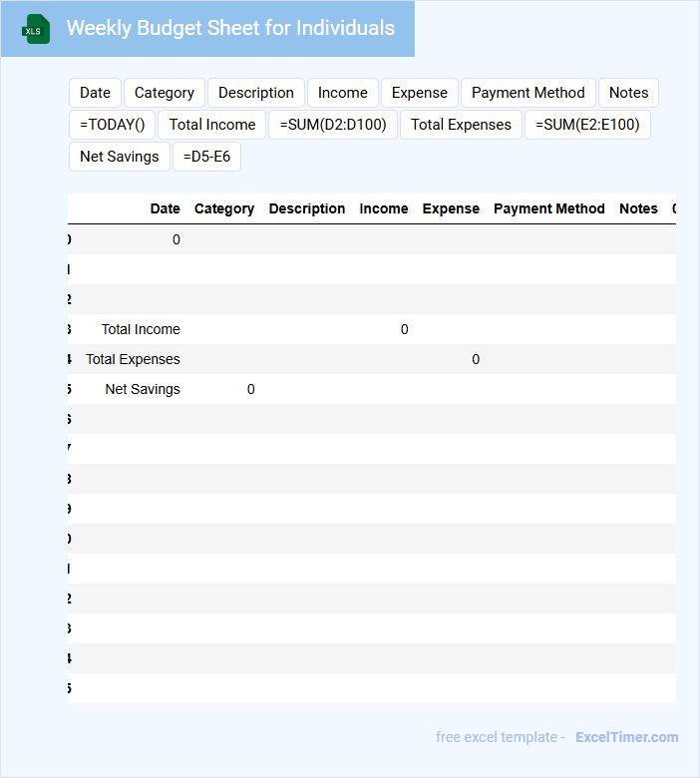Select the Category tag chip

coord(165,93)
